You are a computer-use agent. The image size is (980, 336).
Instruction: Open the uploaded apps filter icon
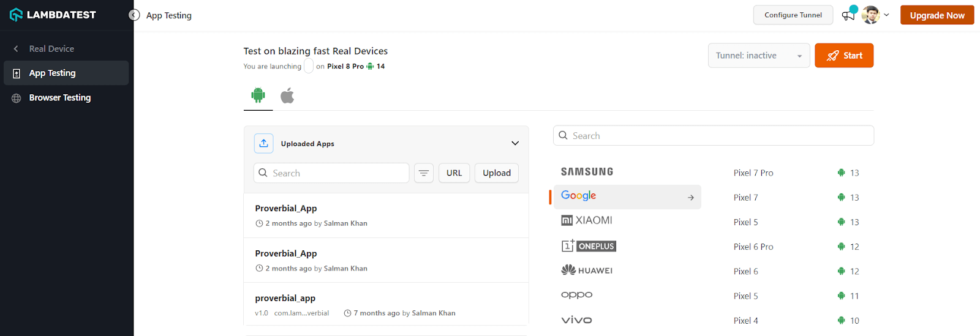pyautogui.click(x=424, y=173)
